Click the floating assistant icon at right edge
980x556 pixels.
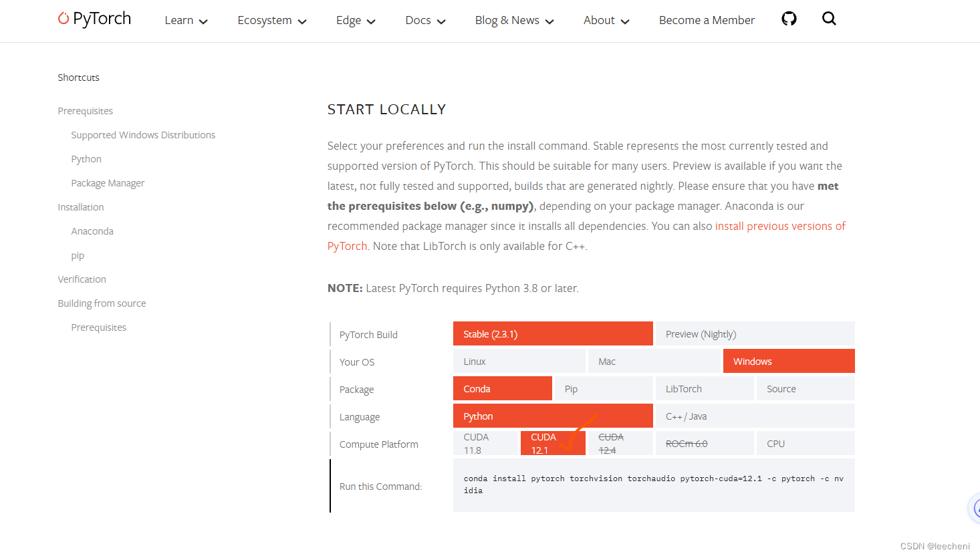975,509
